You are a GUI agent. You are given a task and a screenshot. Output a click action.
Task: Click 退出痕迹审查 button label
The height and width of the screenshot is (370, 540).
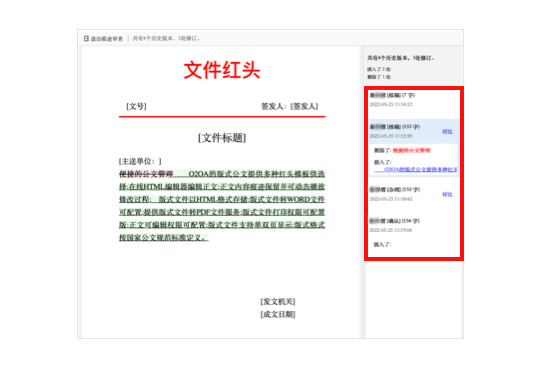coord(107,39)
